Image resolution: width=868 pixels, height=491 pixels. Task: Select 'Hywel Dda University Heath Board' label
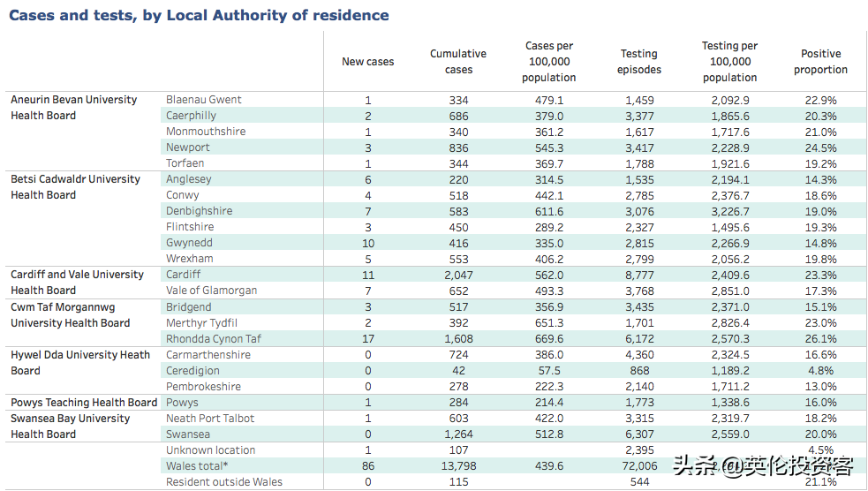[80, 363]
